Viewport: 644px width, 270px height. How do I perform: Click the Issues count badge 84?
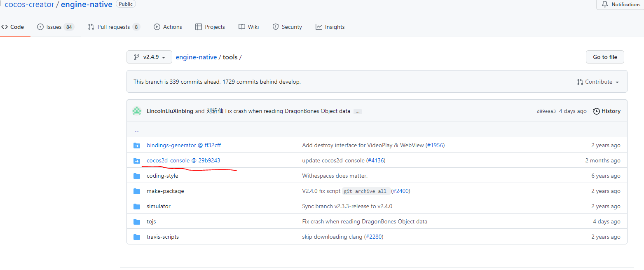(x=69, y=27)
